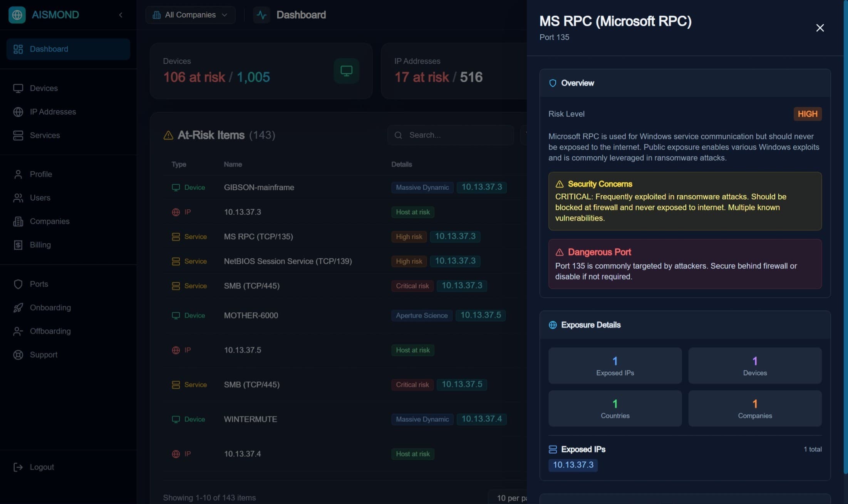Open the Devices section in the sidebar
848x504 pixels.
click(44, 88)
